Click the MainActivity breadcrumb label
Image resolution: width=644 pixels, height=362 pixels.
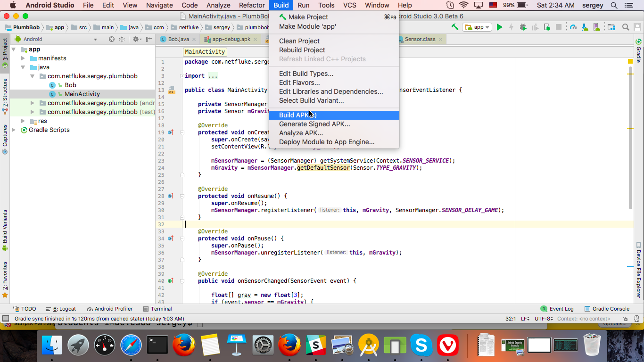click(205, 52)
